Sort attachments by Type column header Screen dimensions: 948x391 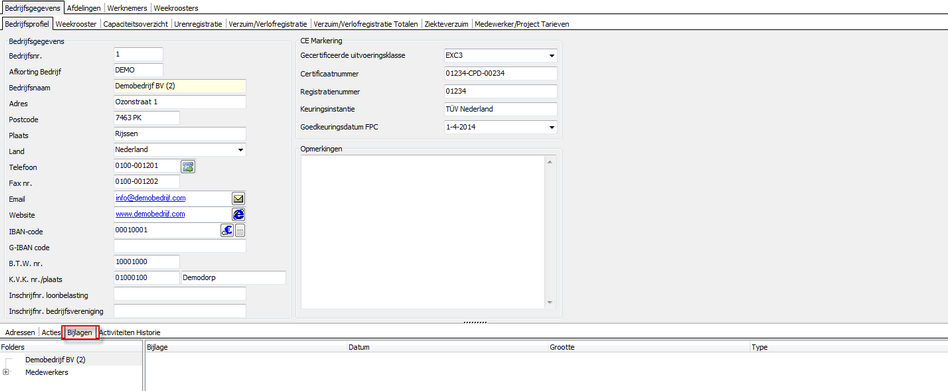849,347
